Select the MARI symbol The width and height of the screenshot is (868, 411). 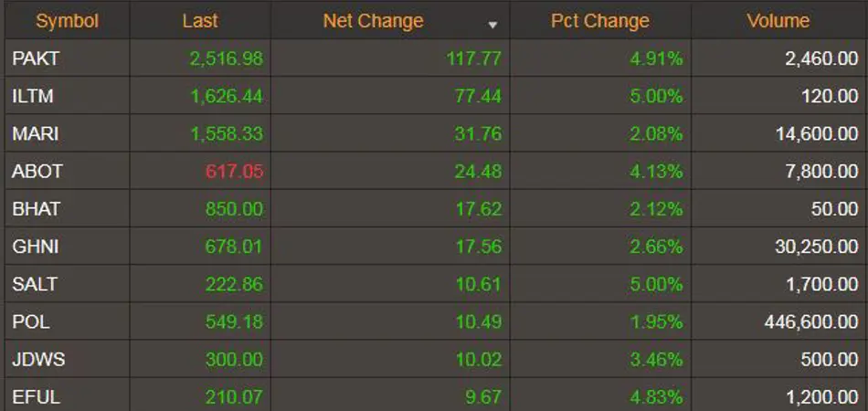(x=36, y=133)
